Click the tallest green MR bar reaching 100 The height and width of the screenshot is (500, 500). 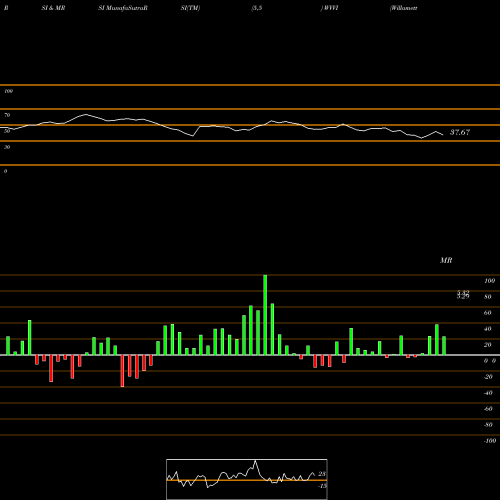pos(265,315)
